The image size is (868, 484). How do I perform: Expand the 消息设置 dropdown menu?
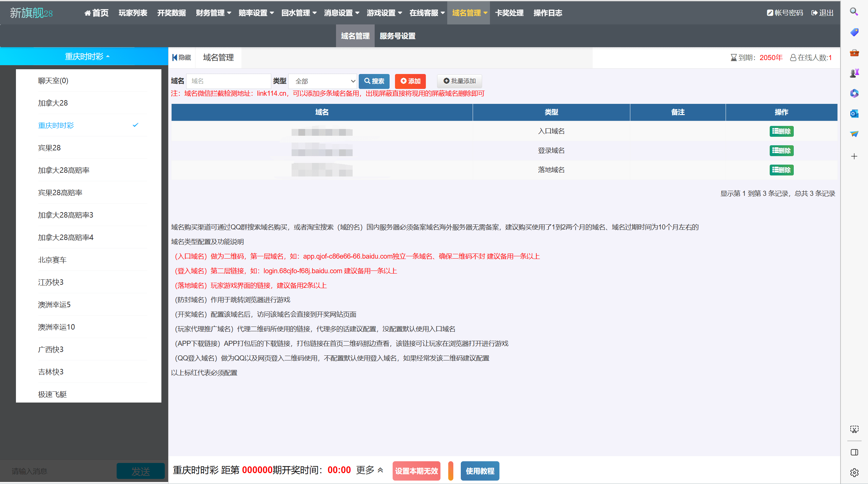pyautogui.click(x=342, y=13)
